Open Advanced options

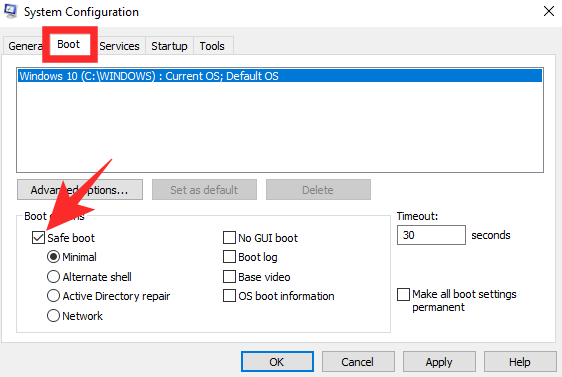[x=80, y=190]
